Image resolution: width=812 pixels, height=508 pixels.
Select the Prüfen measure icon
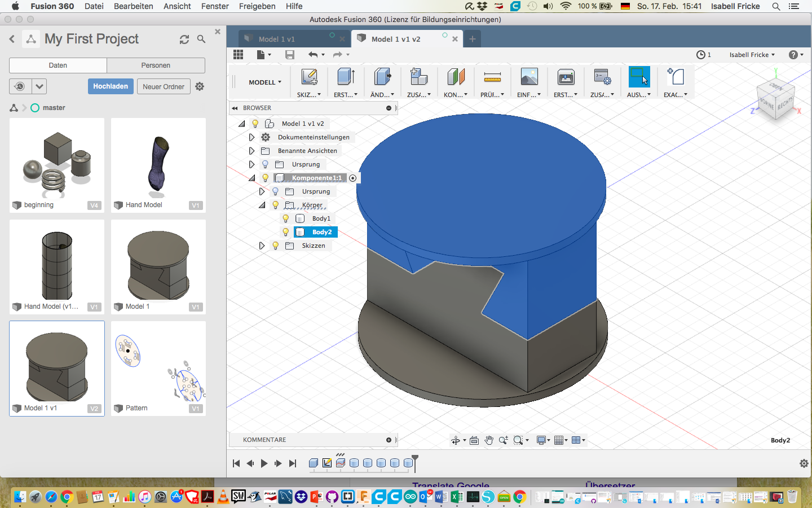coord(492,77)
